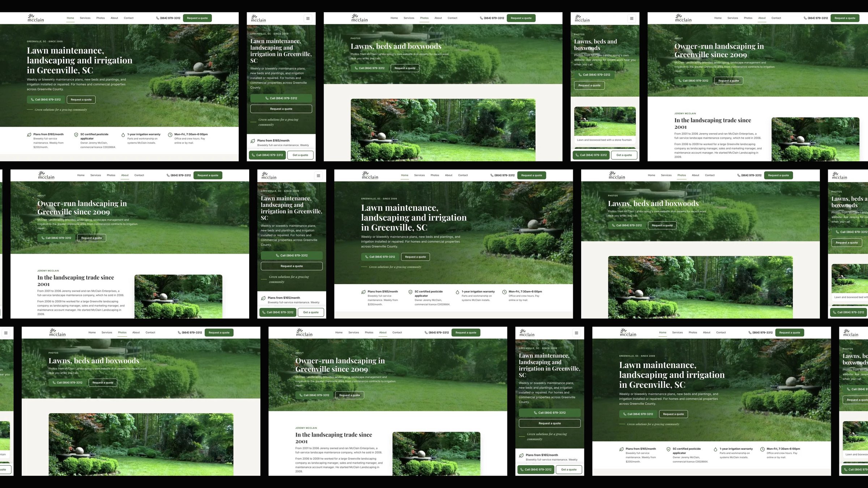Tap hero Request a quote in top-row mobile Home mockup
Image resolution: width=868 pixels, height=488 pixels.
coord(281,109)
